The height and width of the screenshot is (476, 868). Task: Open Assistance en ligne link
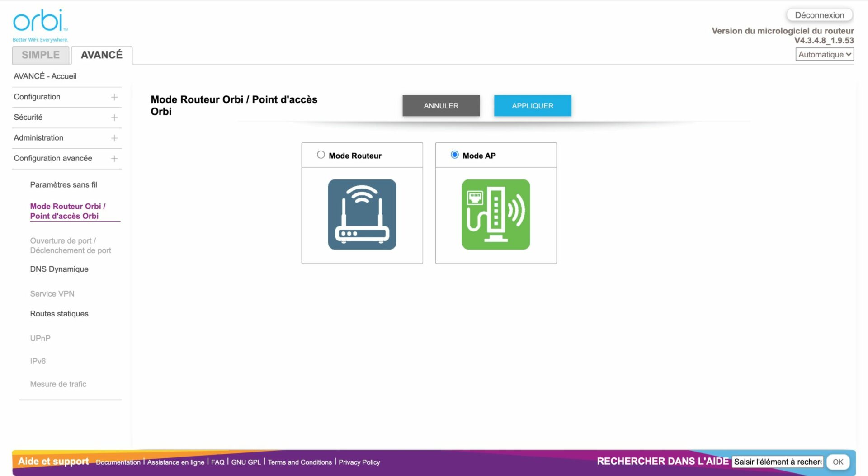pos(176,462)
